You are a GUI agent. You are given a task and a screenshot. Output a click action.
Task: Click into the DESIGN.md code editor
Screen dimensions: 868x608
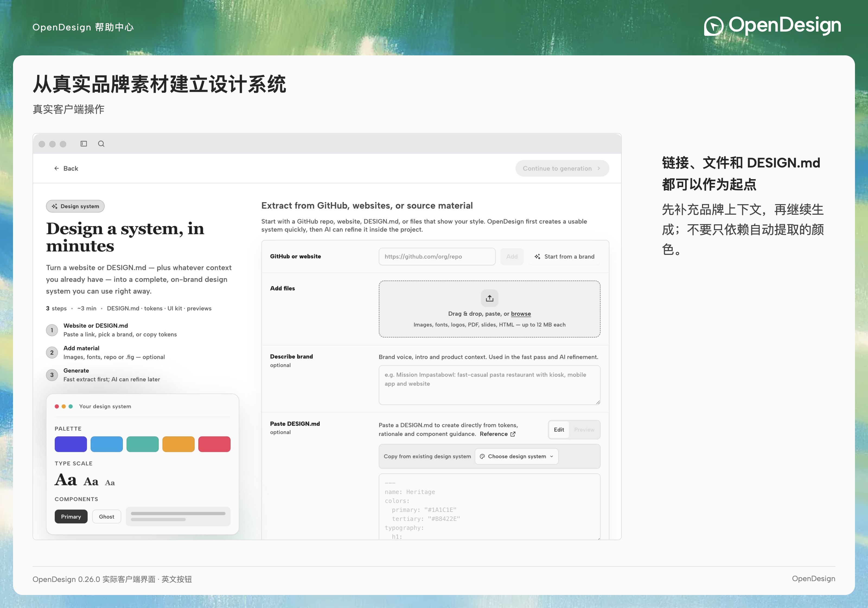(x=489, y=507)
